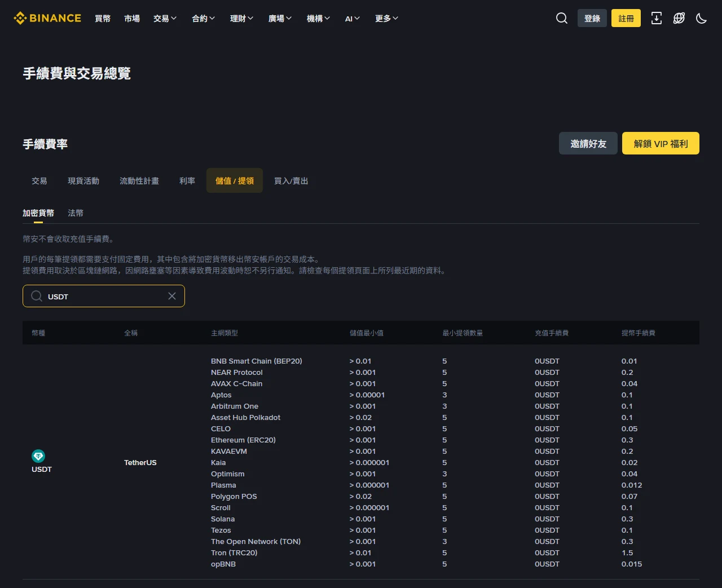
Task: Expand the 交易 dropdown in navigation
Action: [x=165, y=19]
